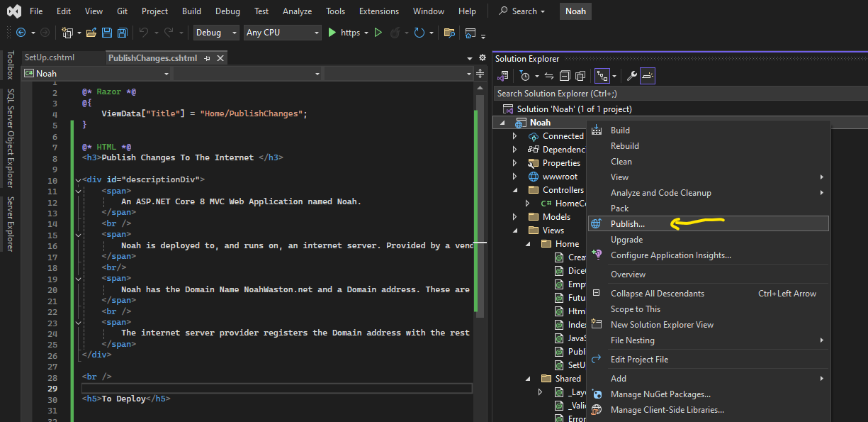Click the Pending Changes Filter clock icon

(x=524, y=76)
